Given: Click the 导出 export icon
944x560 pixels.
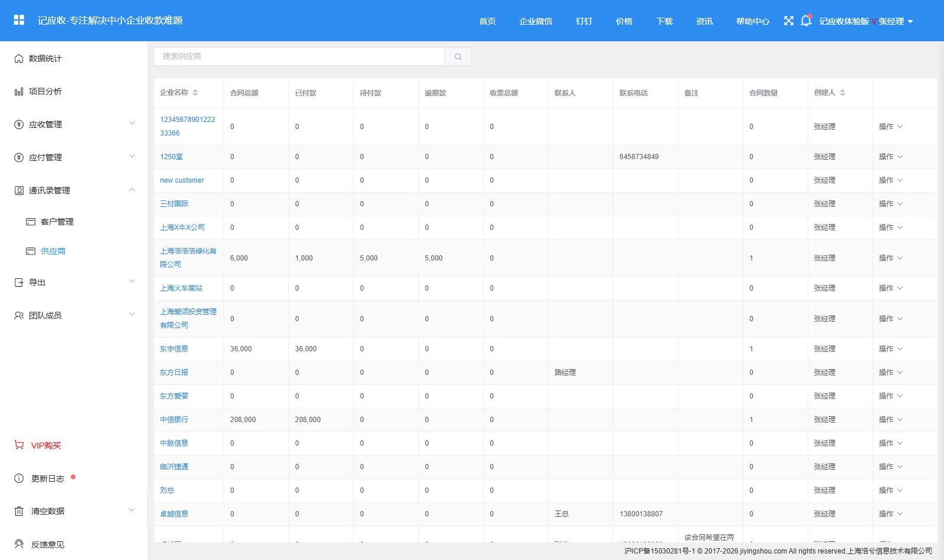Looking at the screenshot, I should [19, 282].
